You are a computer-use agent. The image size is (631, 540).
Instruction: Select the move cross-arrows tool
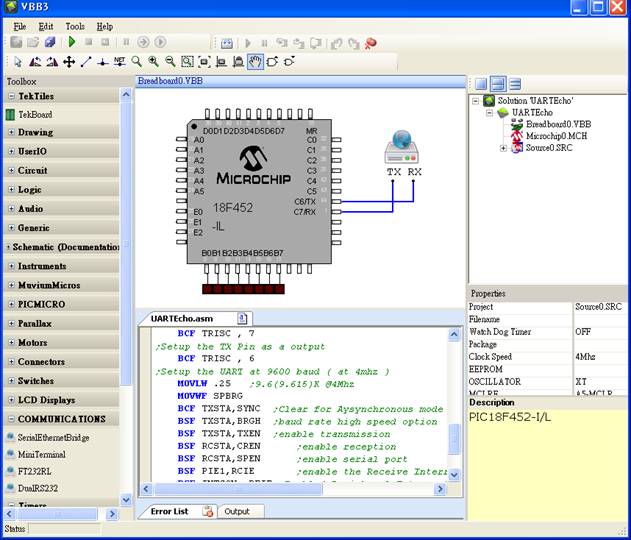tap(69, 62)
